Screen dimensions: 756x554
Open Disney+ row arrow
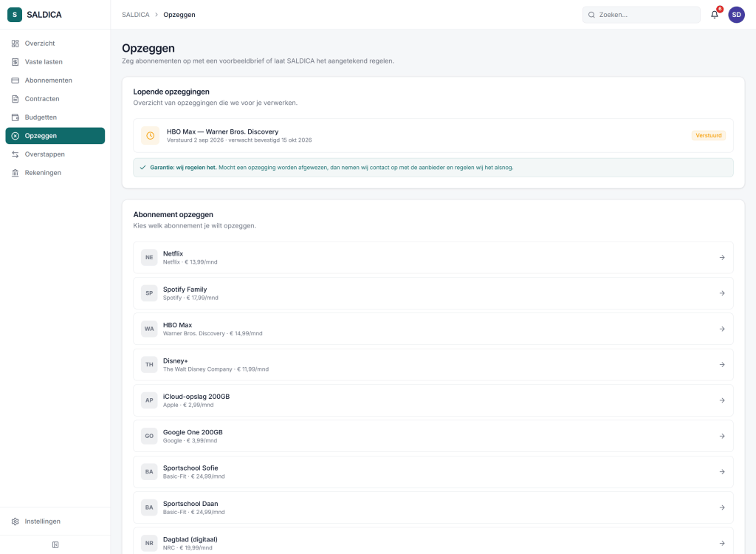722,365
